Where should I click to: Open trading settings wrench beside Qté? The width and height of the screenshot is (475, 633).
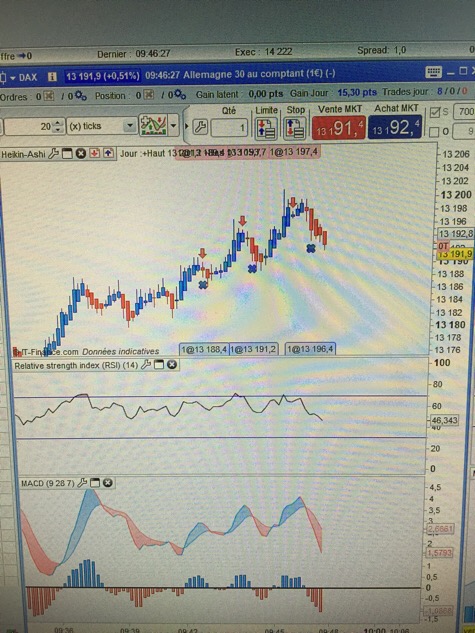[200, 128]
